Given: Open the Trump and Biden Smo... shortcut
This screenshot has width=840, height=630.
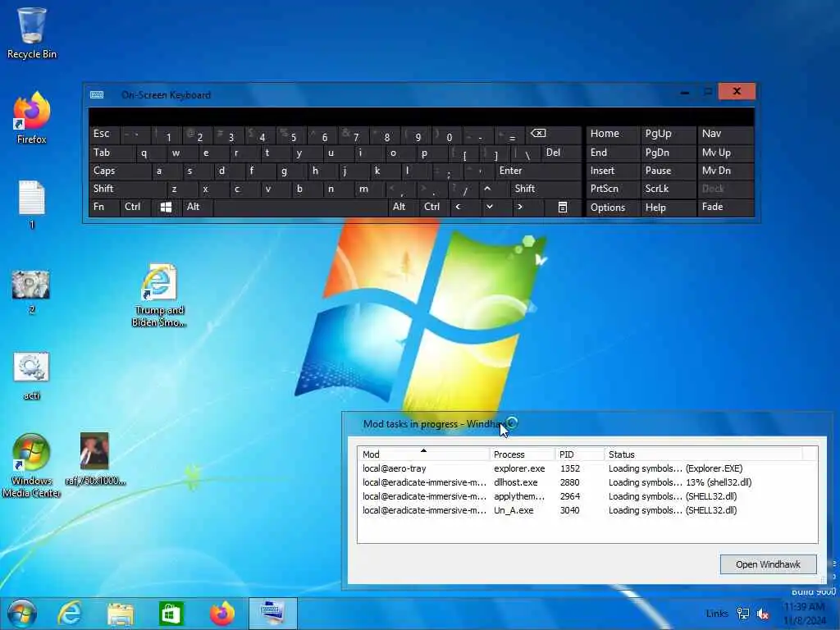Looking at the screenshot, I should 159,294.
